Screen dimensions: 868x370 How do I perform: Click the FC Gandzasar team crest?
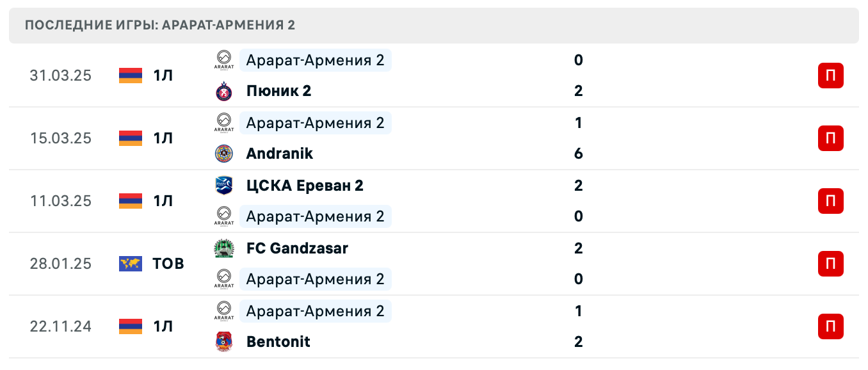click(224, 248)
